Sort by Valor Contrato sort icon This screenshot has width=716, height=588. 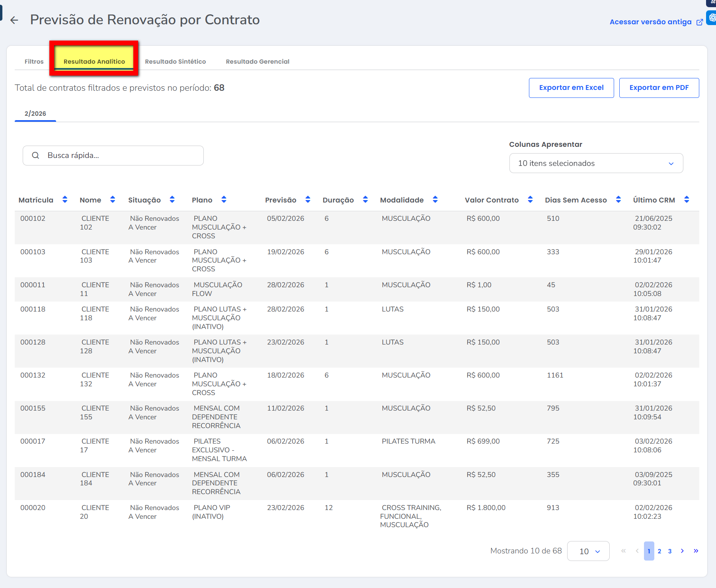(530, 200)
